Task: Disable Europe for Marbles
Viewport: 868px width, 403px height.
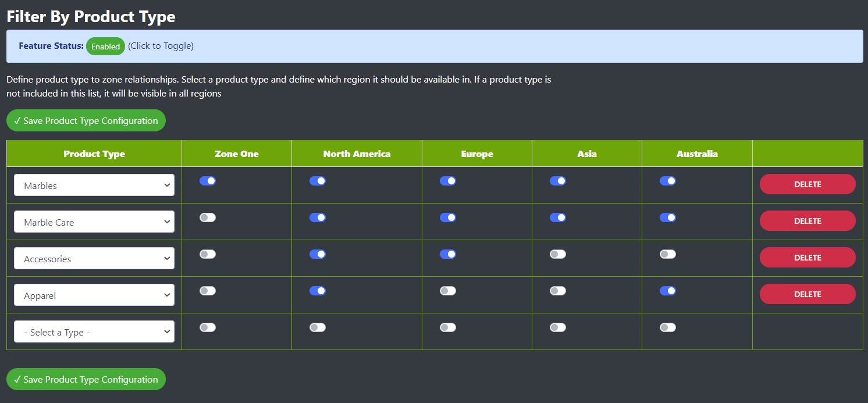Action: click(x=448, y=181)
